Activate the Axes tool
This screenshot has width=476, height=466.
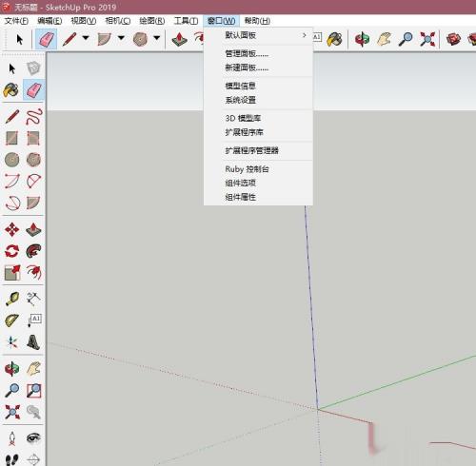pyautogui.click(x=12, y=342)
